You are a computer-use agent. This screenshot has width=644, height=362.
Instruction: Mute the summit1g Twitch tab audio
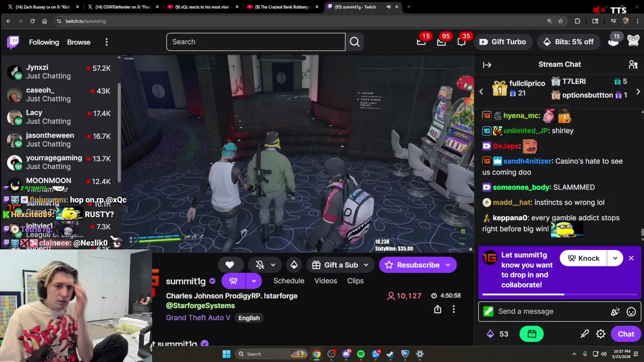(388, 7)
